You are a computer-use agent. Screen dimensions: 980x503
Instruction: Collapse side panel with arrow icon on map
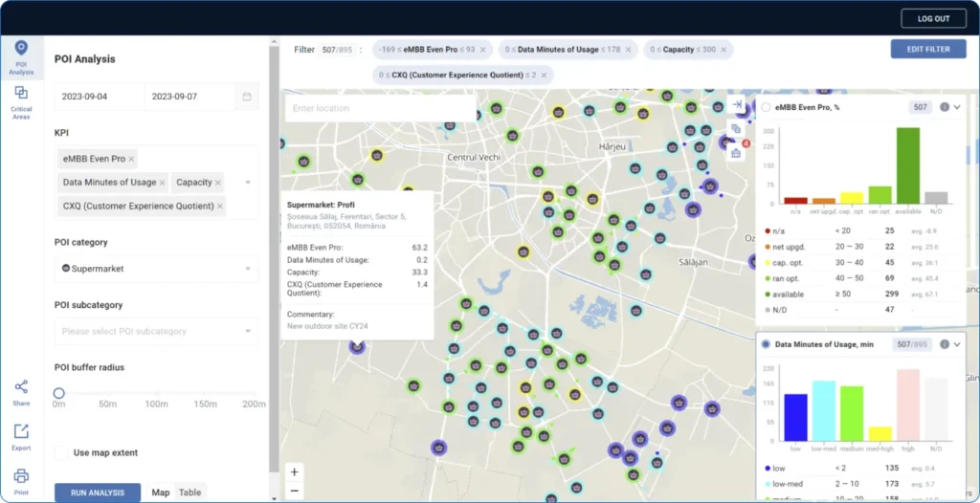pyautogui.click(x=737, y=105)
